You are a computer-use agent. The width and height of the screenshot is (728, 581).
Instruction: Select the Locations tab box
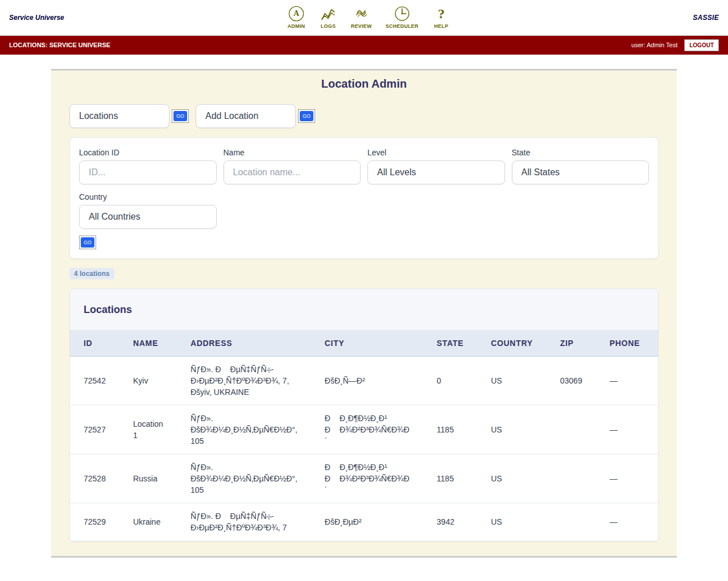coord(119,116)
